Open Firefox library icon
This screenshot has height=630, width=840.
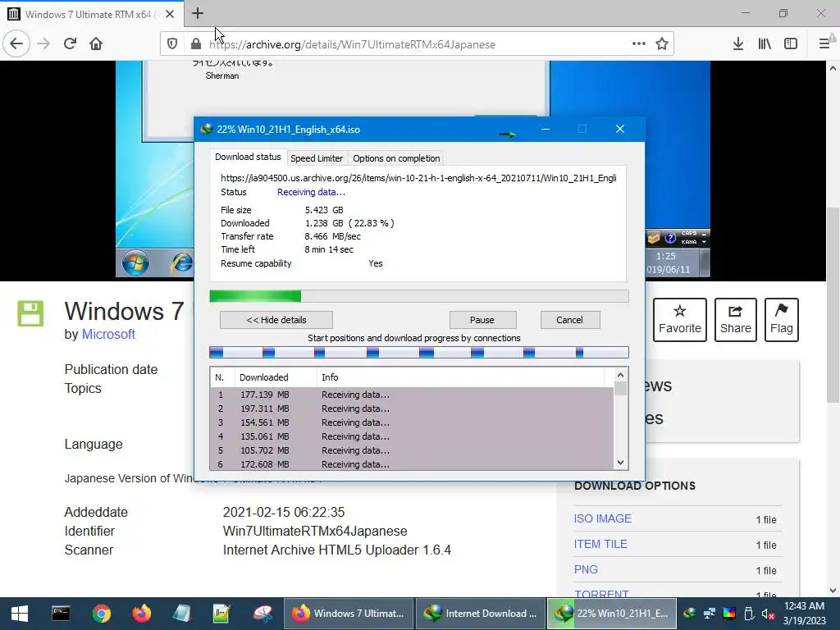pos(765,44)
